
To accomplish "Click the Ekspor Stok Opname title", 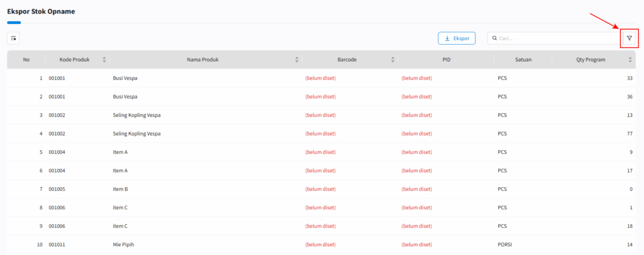I will 41,11.
